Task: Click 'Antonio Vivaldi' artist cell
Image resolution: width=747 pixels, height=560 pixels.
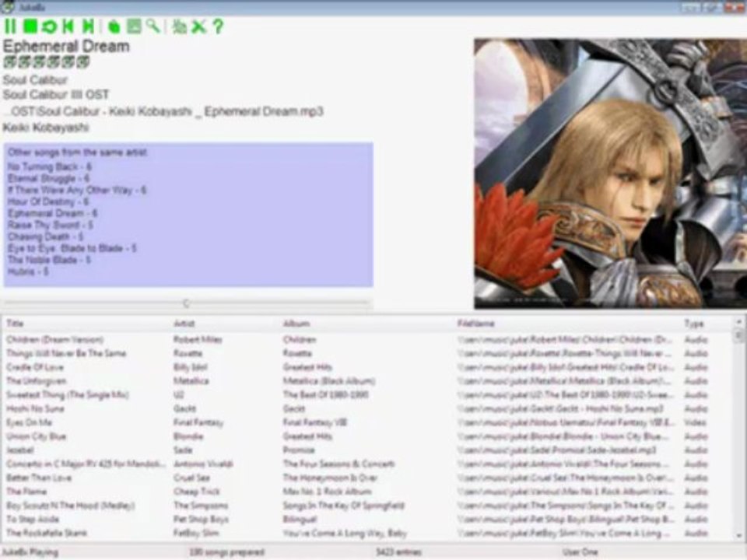Action: 203,464
